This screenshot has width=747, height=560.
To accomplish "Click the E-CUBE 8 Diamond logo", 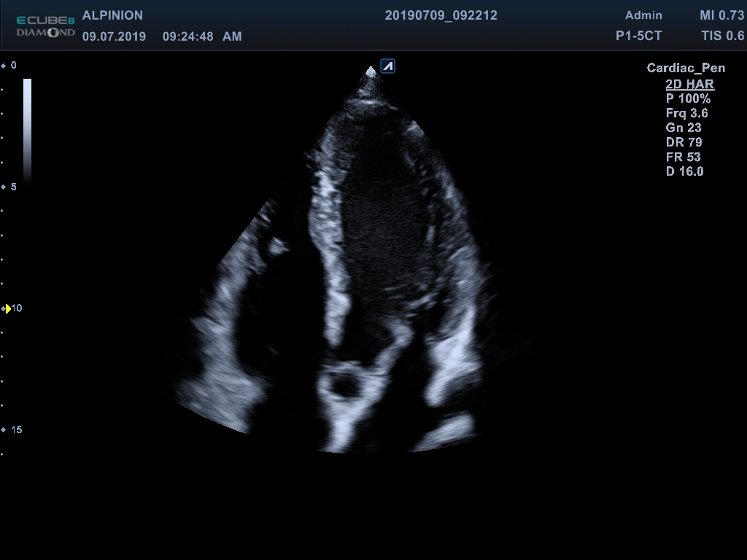I will pyautogui.click(x=45, y=27).
